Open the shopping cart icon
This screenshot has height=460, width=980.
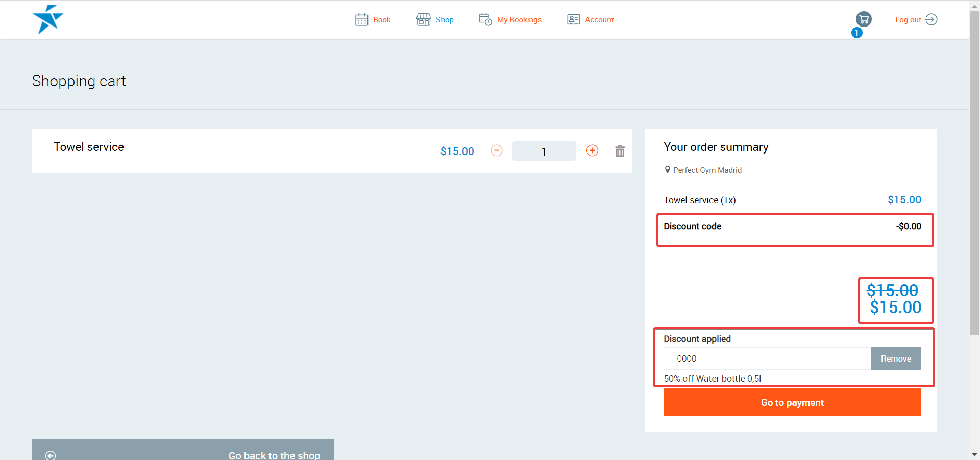pyautogui.click(x=864, y=19)
